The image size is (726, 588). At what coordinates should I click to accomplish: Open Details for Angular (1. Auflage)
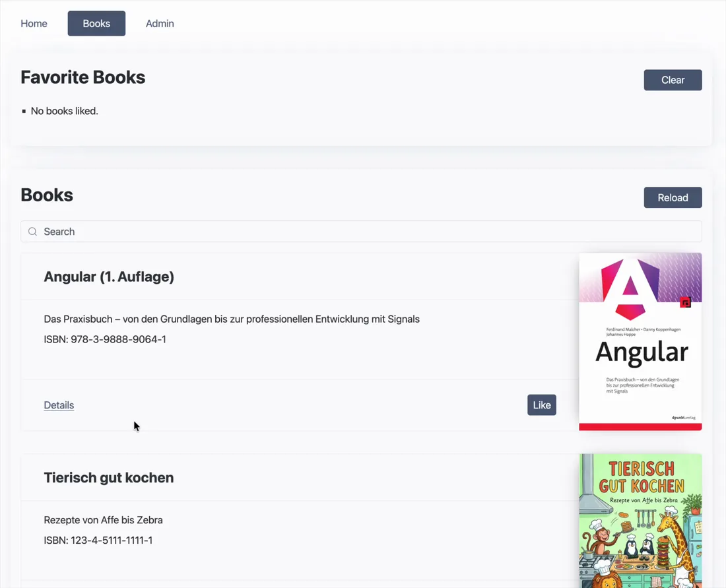click(59, 405)
